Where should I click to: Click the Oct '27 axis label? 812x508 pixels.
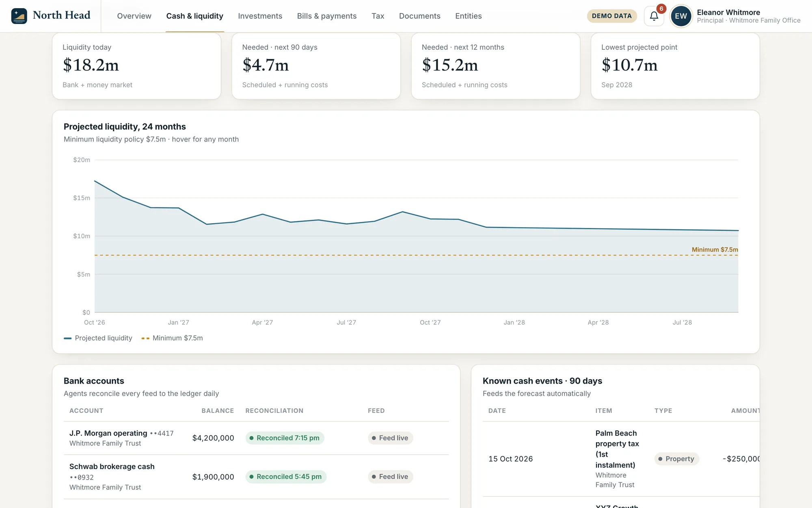430,322
